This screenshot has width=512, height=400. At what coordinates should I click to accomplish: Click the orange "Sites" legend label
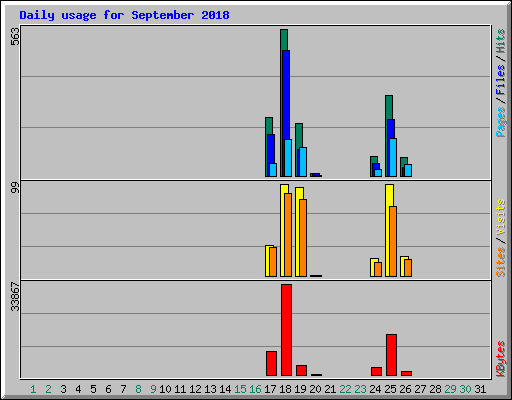click(x=500, y=262)
